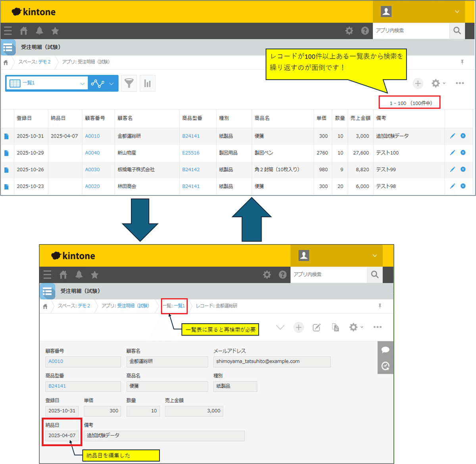The height and width of the screenshot is (464, 476).
Task: Delete 板橋電子株式会社 row with circle x
Action: tap(463, 169)
